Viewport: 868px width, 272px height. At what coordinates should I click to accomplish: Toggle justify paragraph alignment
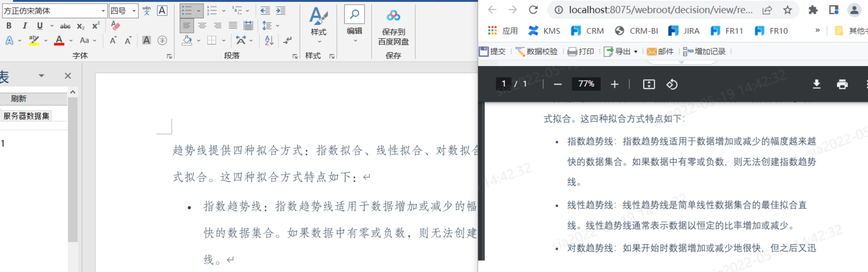point(233,26)
